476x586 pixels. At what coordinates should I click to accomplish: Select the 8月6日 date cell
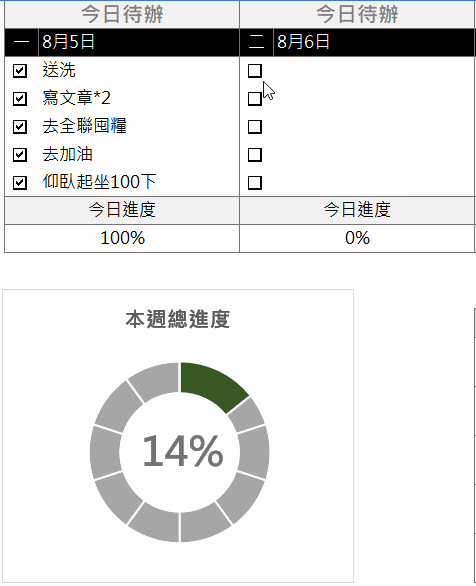[x=374, y=42]
